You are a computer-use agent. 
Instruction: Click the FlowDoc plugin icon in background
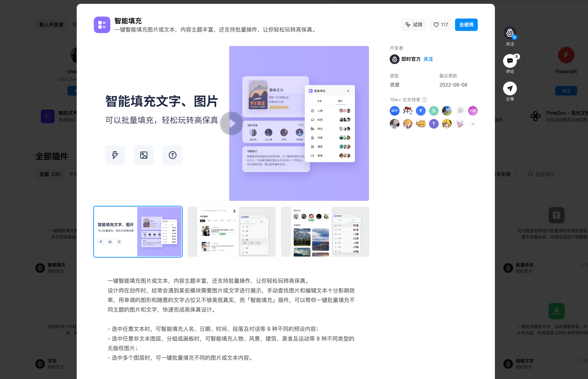(x=535, y=116)
